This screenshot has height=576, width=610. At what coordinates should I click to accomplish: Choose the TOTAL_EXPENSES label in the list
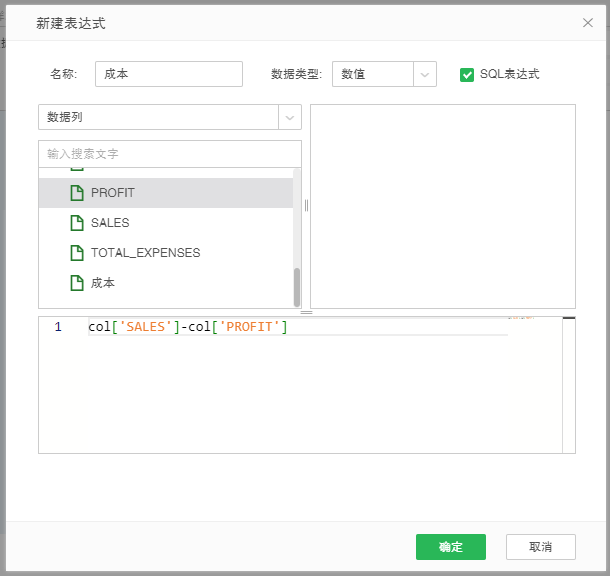click(145, 253)
